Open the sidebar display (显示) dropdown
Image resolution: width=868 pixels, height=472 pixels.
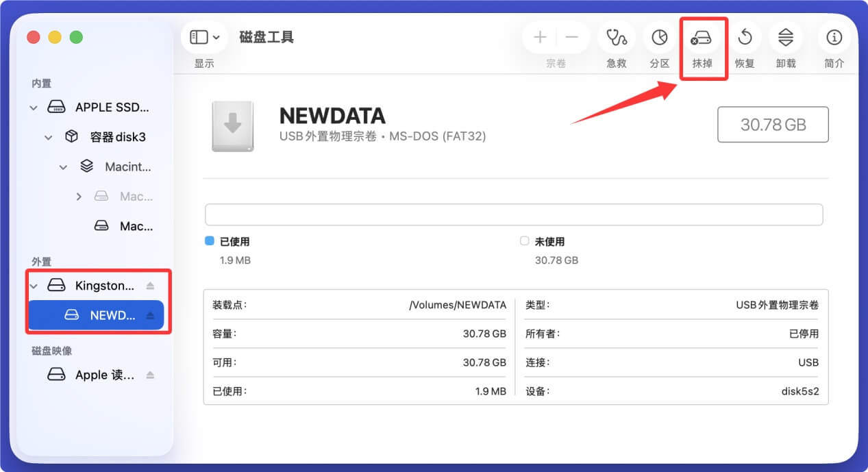tap(205, 37)
